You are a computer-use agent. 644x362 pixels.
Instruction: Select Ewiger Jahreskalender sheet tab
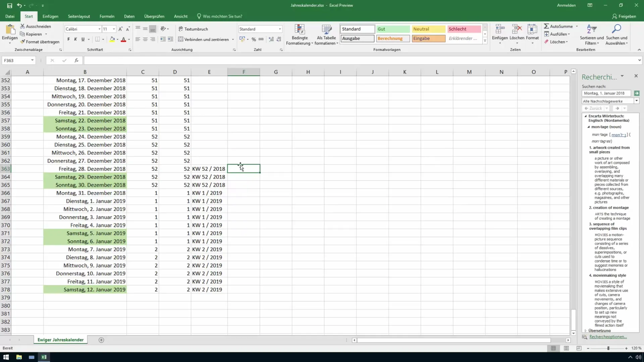point(60,340)
